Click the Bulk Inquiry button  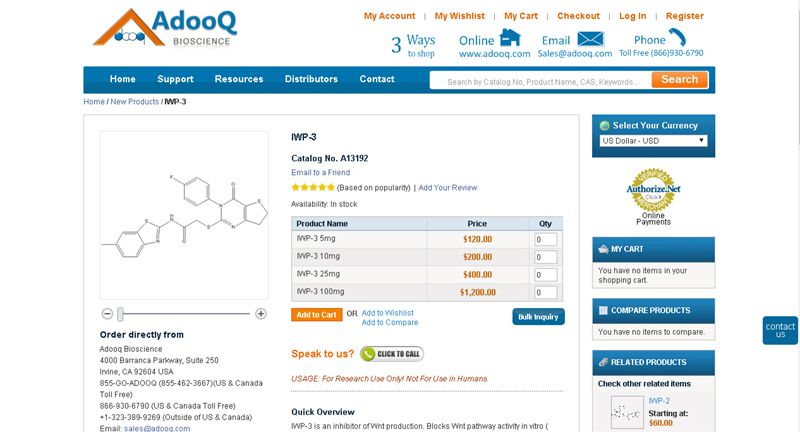click(x=538, y=317)
